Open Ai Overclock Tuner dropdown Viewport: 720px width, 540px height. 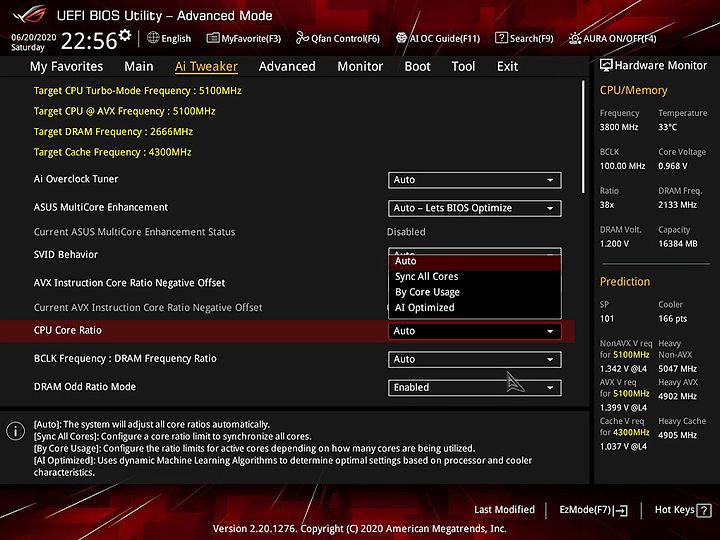(474, 180)
